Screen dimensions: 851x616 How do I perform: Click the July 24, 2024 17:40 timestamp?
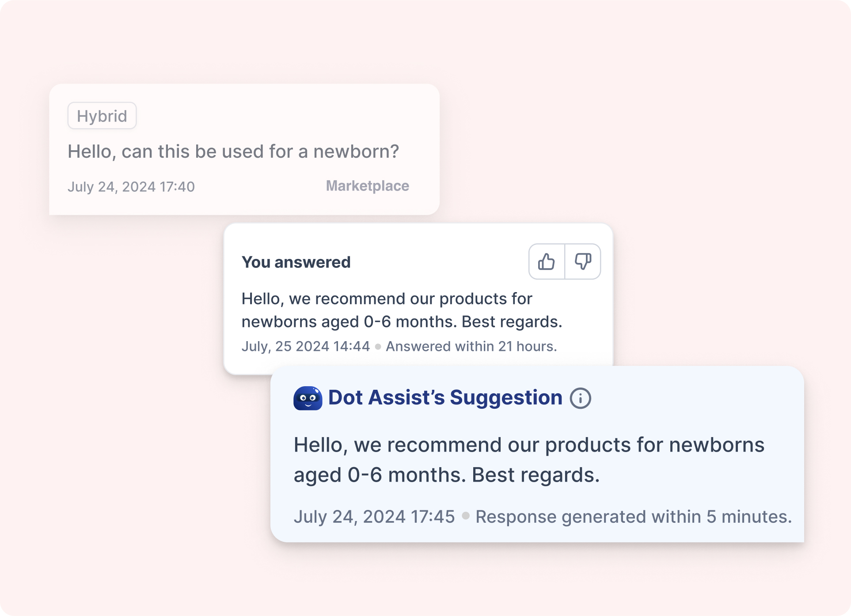click(x=131, y=187)
